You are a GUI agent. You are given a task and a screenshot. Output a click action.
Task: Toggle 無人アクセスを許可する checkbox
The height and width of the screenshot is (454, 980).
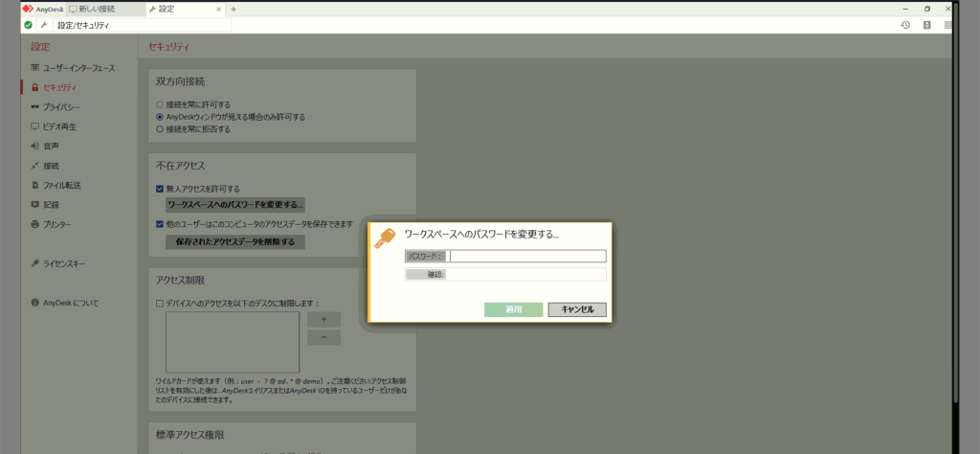click(x=160, y=189)
